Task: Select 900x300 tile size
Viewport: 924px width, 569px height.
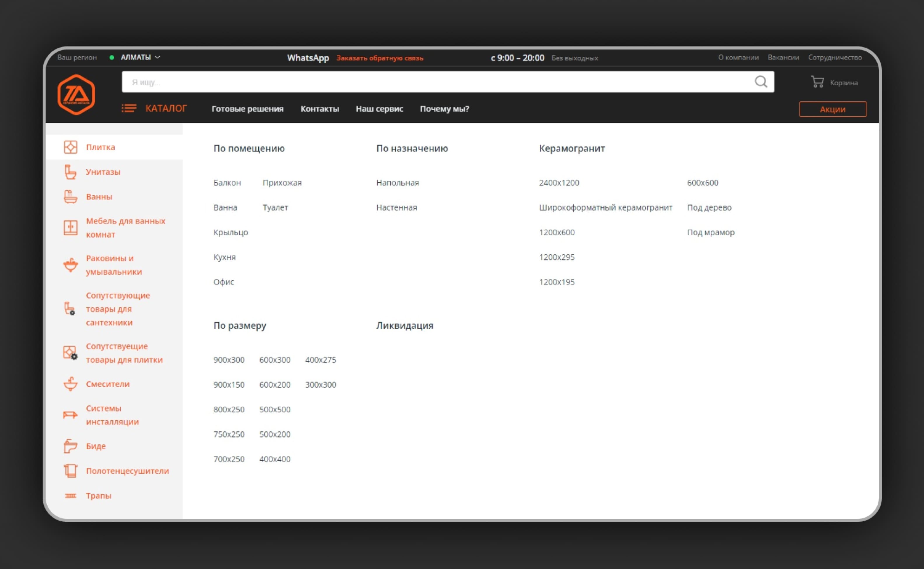Action: [x=229, y=360]
